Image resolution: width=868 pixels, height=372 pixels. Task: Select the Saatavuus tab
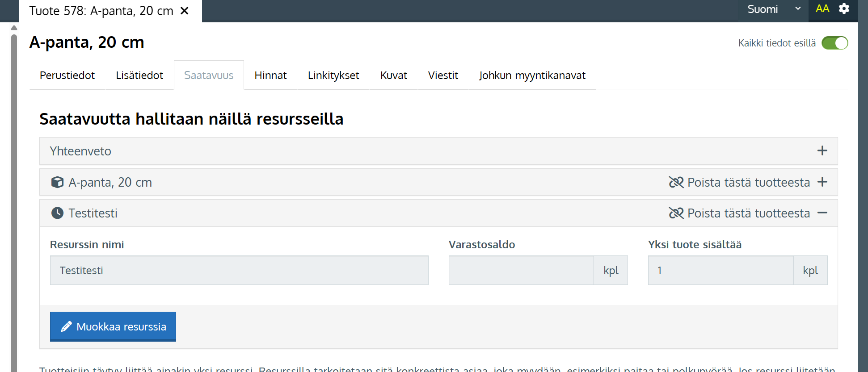click(209, 75)
